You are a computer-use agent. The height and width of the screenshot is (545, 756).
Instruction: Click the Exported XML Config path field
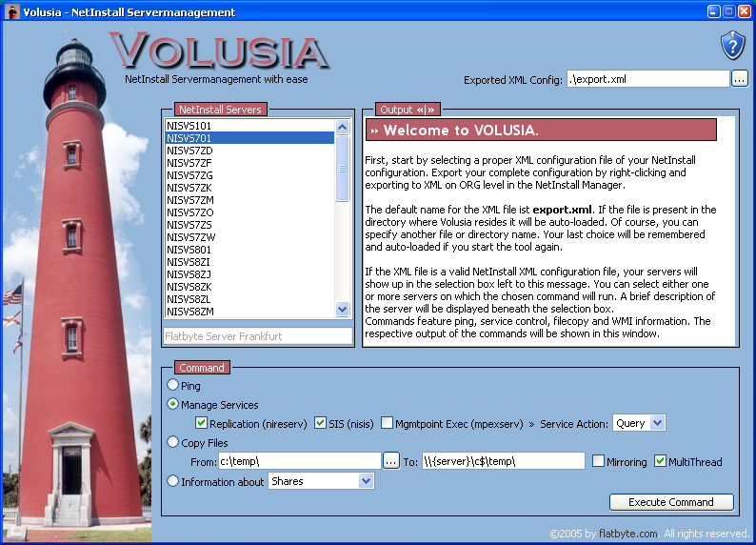point(647,79)
